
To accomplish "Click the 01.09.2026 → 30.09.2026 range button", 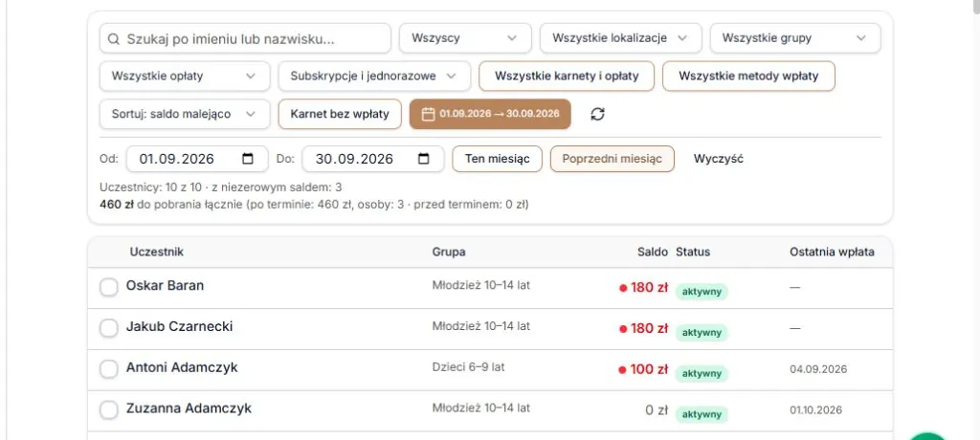I will point(490,115).
